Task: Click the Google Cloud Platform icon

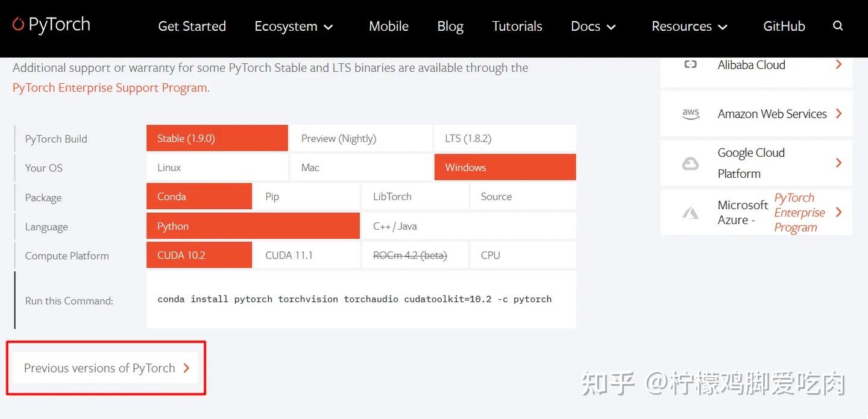Action: pyautogui.click(x=690, y=163)
